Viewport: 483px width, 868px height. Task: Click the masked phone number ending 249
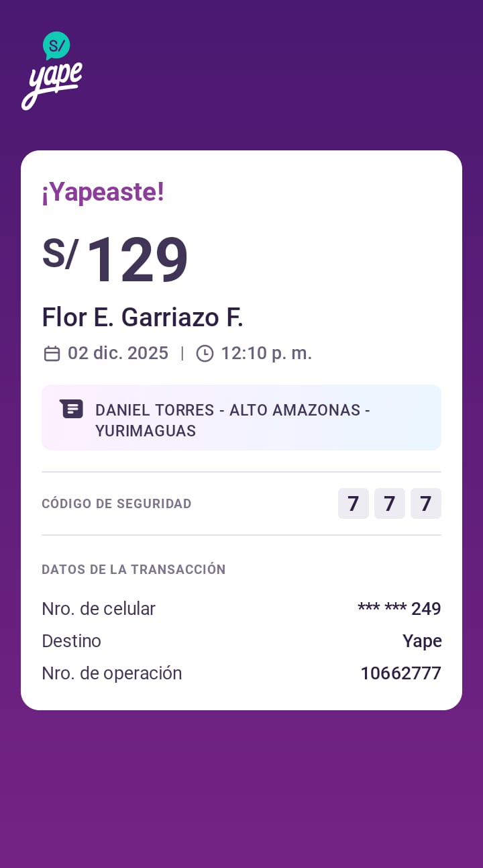(399, 609)
